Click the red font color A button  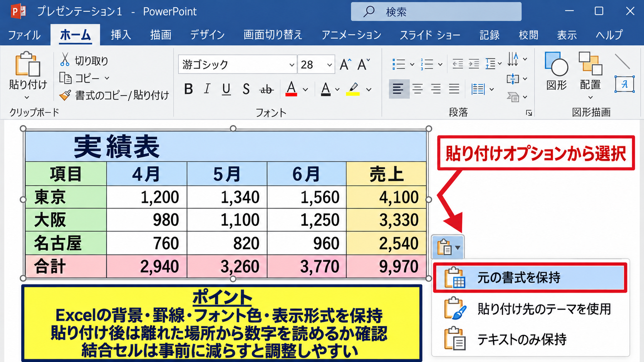[291, 89]
